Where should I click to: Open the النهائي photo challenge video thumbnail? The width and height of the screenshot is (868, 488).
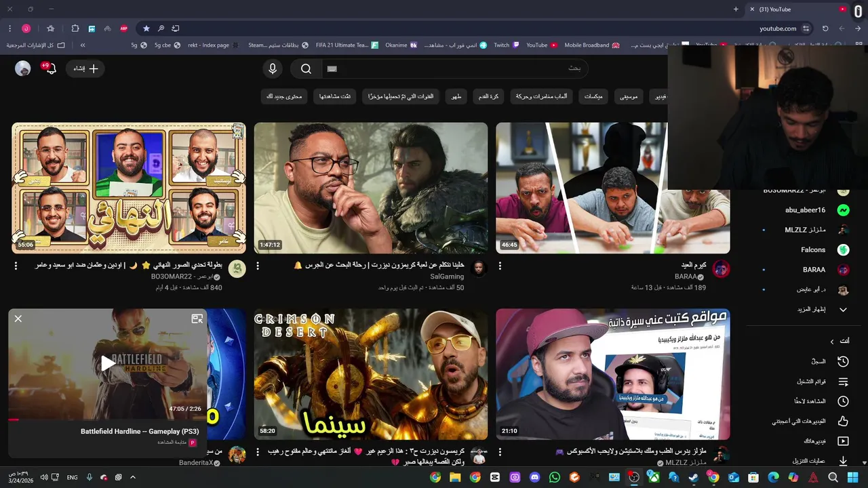(x=129, y=188)
